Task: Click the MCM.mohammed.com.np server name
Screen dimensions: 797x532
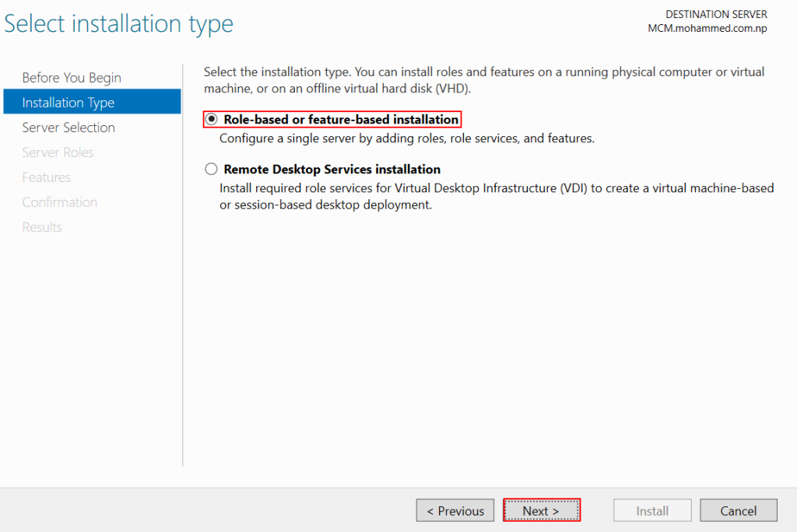Action: 707,28
